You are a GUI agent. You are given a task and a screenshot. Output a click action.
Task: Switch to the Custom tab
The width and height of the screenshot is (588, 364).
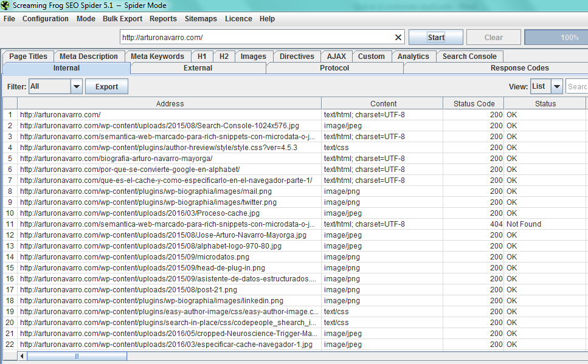372,57
